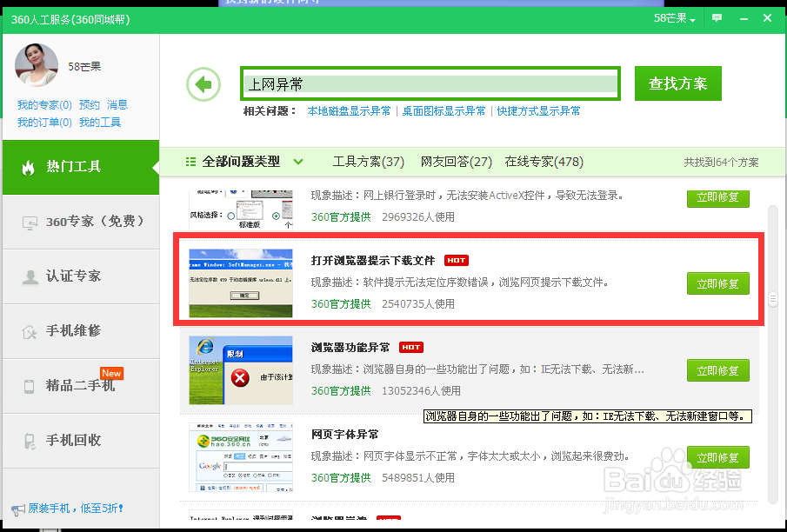Click the title 网页字体异常
Viewport: 787px width, 532px height.
[345, 434]
